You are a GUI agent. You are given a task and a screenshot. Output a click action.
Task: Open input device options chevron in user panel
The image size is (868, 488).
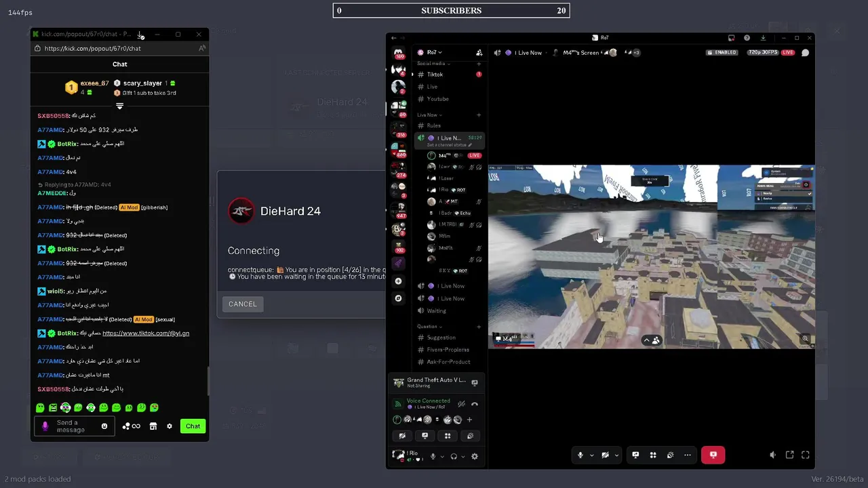click(x=442, y=456)
